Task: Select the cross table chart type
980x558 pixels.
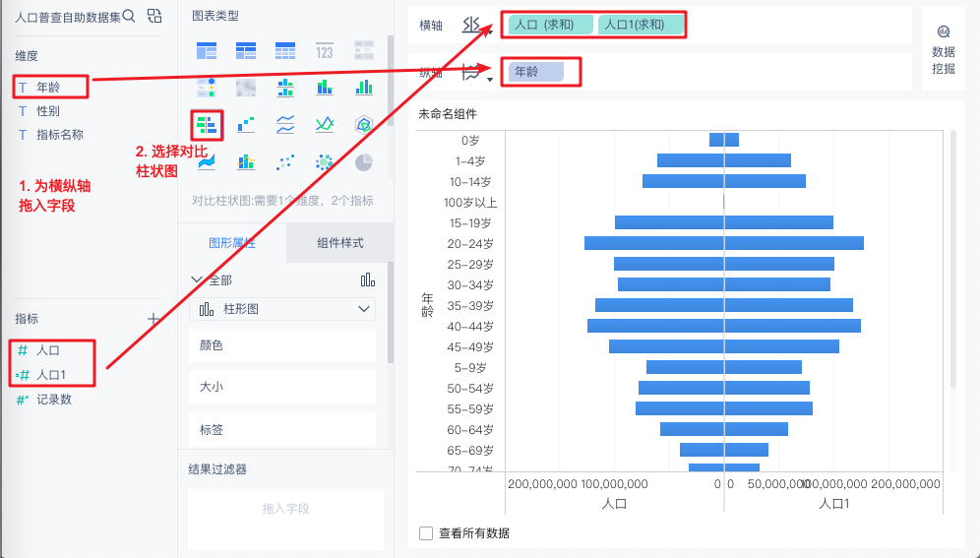Action: 246,50
